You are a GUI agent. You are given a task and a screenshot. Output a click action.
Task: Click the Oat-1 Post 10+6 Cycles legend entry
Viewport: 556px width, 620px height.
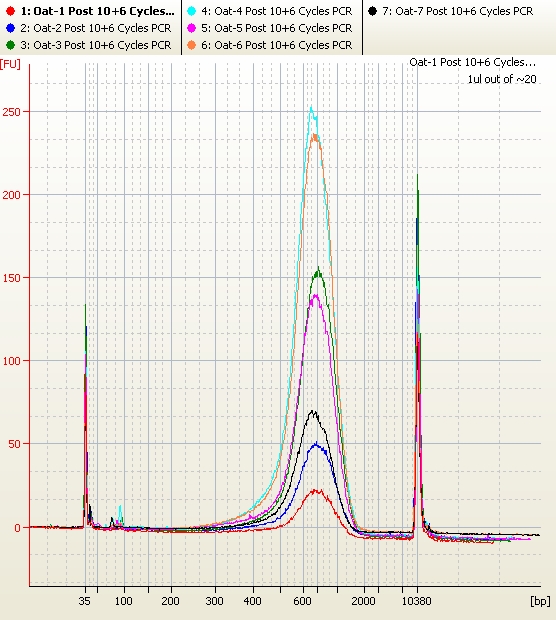tap(97, 11)
